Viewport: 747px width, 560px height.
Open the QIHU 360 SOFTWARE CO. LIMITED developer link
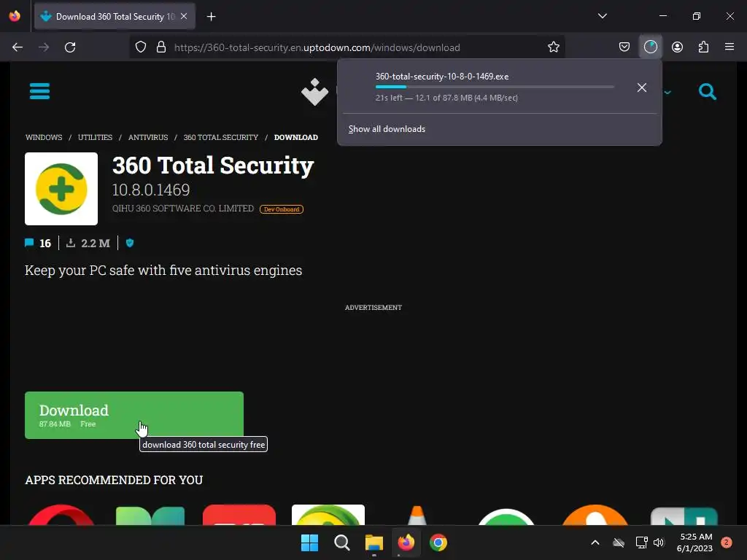point(183,209)
